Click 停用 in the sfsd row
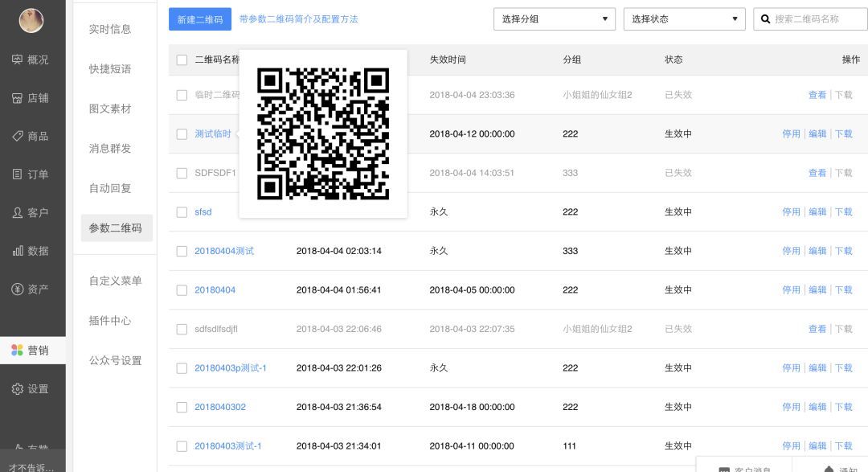The height and width of the screenshot is (472, 868). coord(791,212)
